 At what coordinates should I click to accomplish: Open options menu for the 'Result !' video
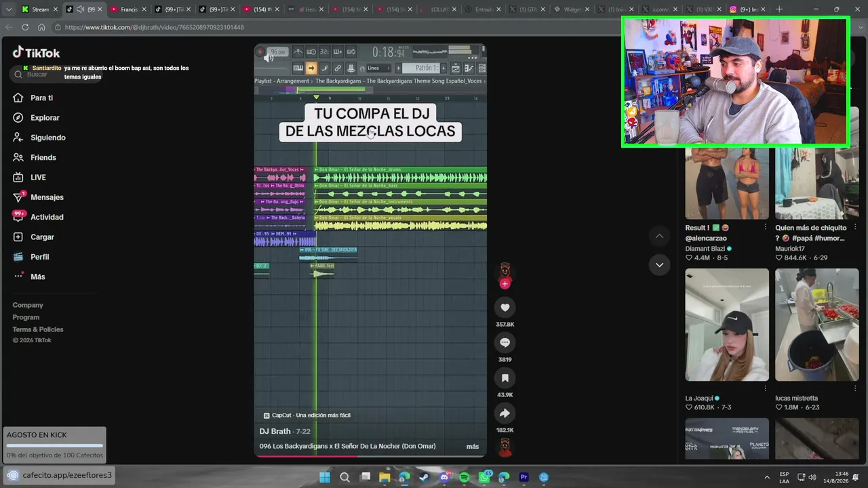pyautogui.click(x=765, y=228)
